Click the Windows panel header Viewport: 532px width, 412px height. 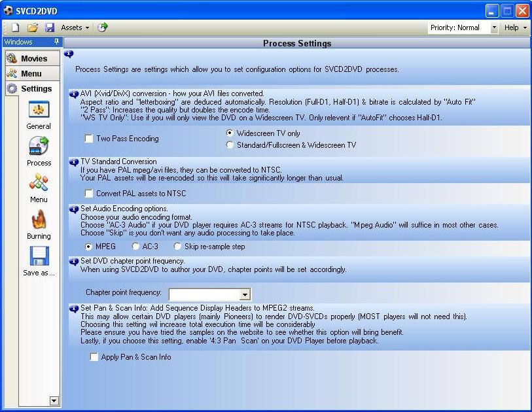point(33,42)
